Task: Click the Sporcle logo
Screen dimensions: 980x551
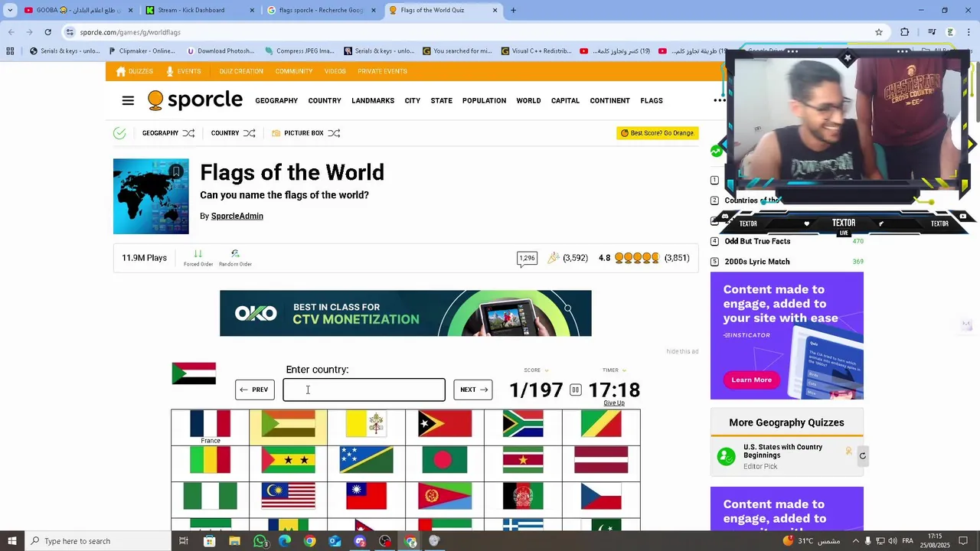Action: coord(195,100)
